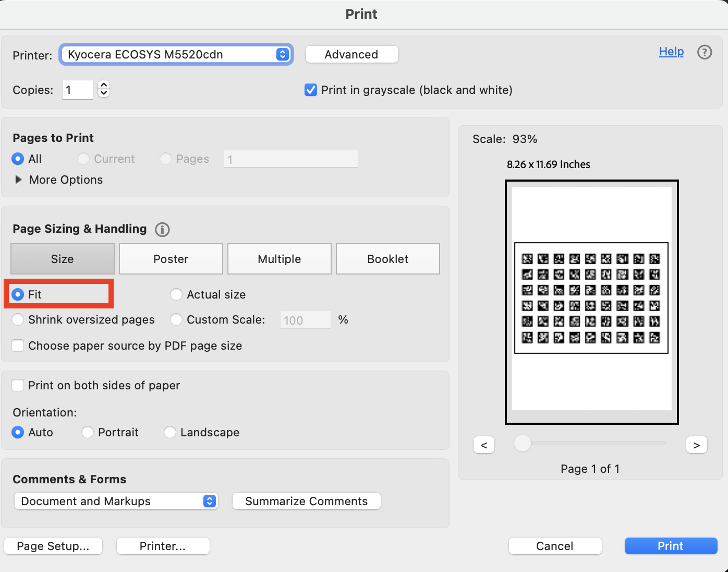Viewport: 728px width, 572px height.
Task: Go to next preview page arrow
Action: point(696,445)
